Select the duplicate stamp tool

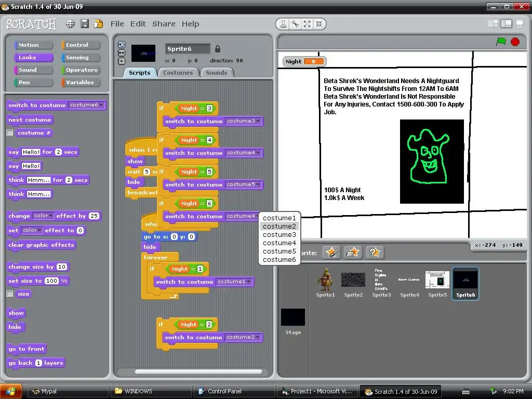(283, 24)
